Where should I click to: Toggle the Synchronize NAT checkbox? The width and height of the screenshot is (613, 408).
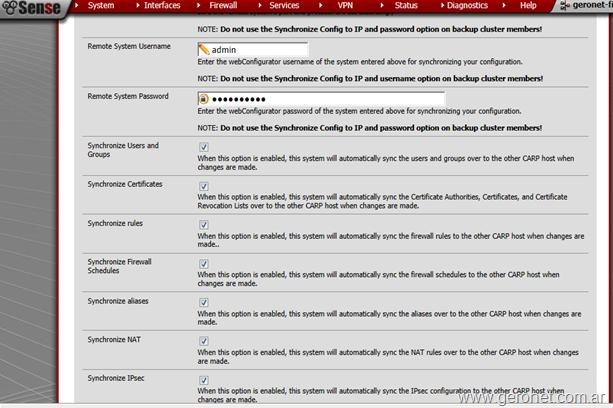point(204,341)
